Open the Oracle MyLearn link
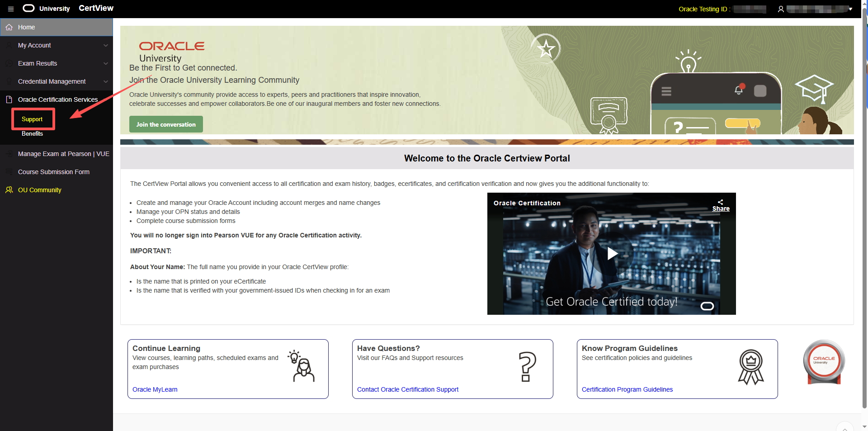The height and width of the screenshot is (431, 868). (x=155, y=389)
